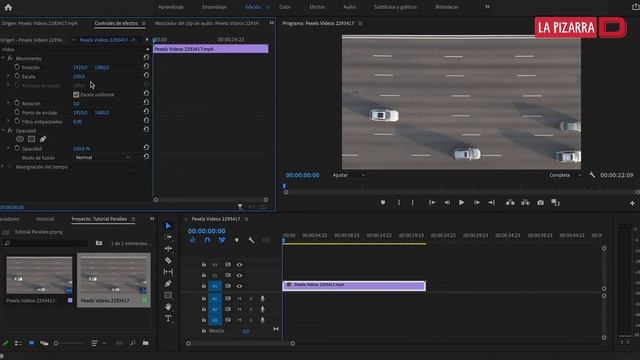Click the Program monitor playhead timecode

pos(302,175)
